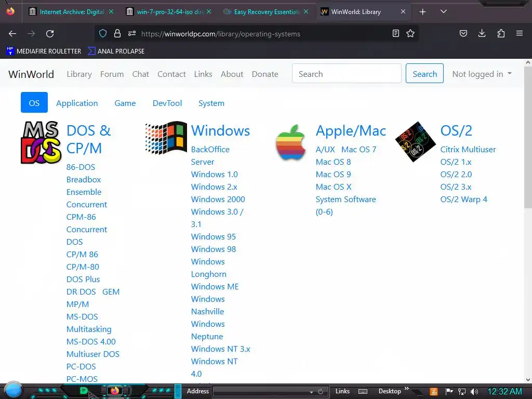Open the Windows heading link
This screenshot has width=532, height=399.
220,130
